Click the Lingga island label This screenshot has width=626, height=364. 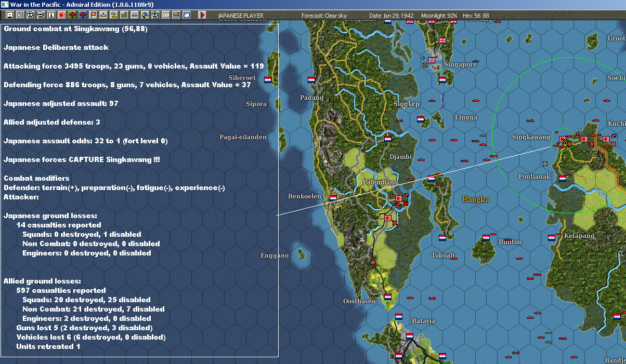[x=466, y=117]
